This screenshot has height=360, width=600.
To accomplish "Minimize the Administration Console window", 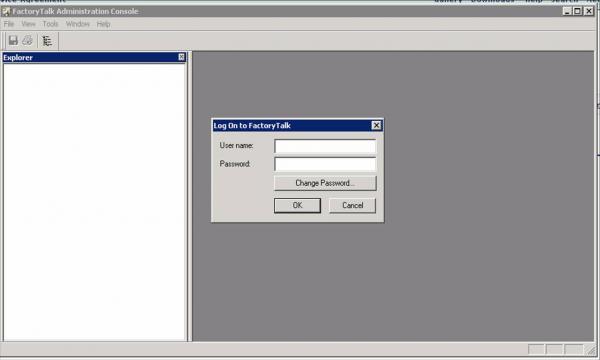I will coord(567,11).
